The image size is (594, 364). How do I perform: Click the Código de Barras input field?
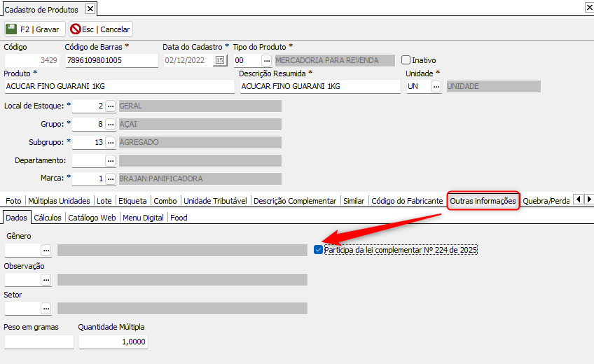pos(111,60)
